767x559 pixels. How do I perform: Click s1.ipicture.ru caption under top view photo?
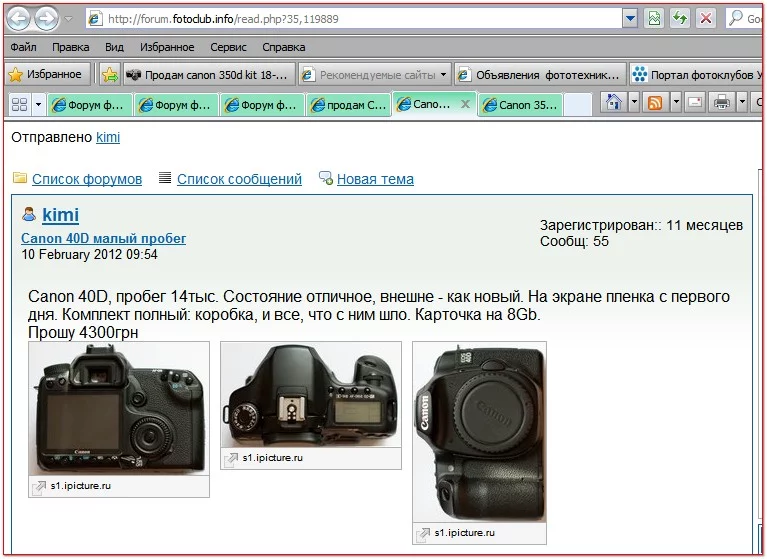coord(272,458)
